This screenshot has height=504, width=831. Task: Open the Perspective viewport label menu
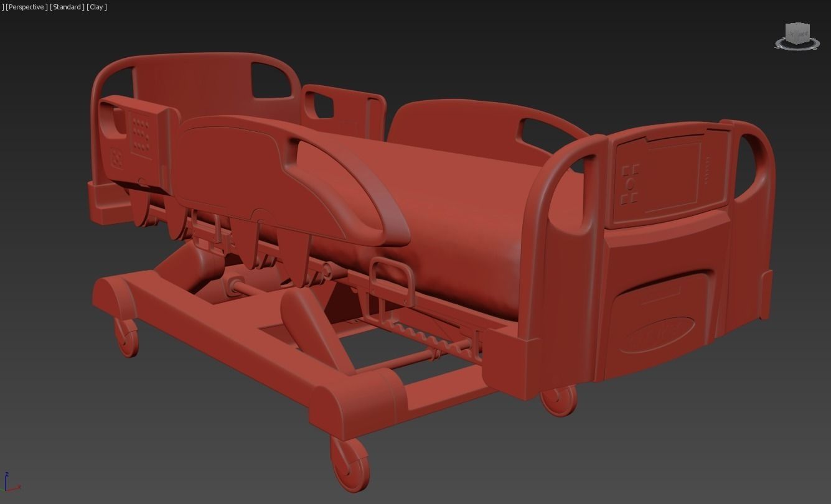coord(27,7)
